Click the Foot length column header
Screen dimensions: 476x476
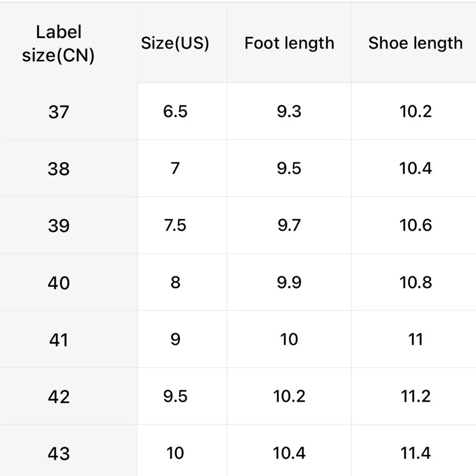click(289, 43)
